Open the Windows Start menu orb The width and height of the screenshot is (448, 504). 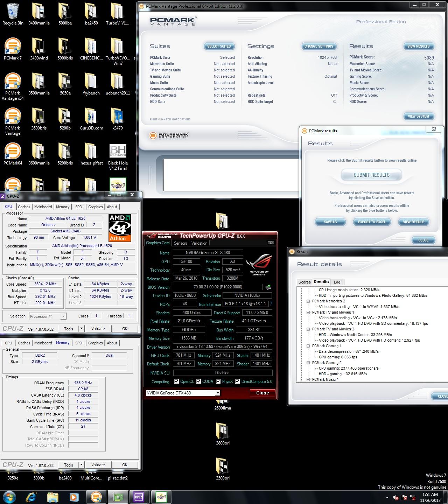(x=9, y=497)
